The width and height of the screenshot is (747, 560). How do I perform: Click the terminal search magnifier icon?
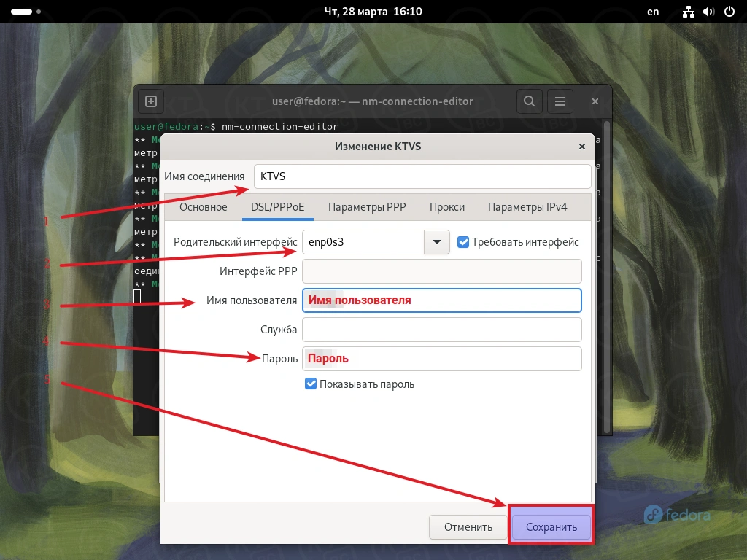[x=530, y=101]
